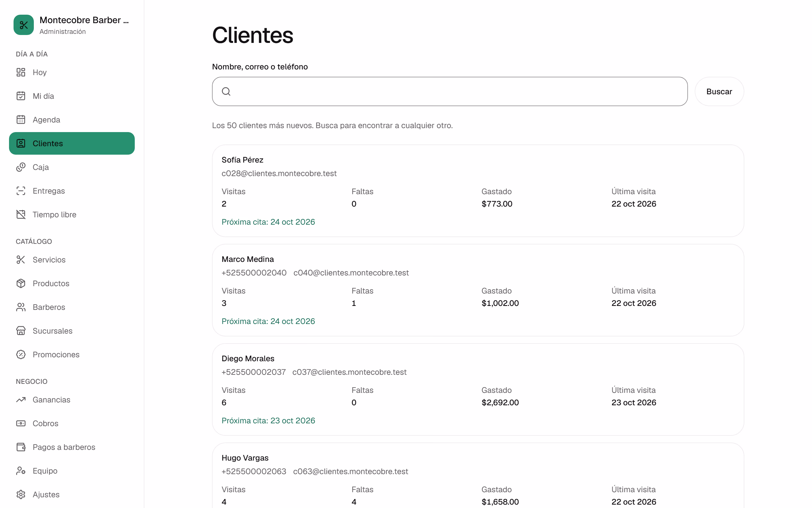Open Tiempo libre from the sidebar
The height and width of the screenshot is (508, 812).
pos(72,214)
